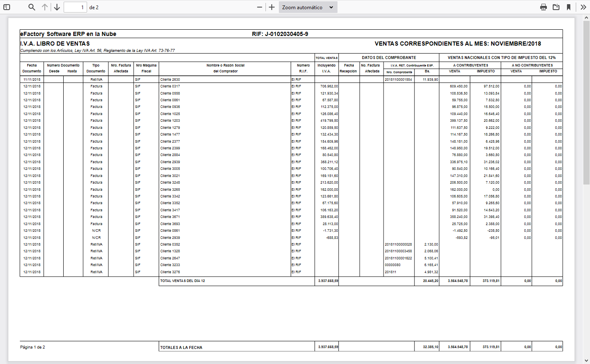Screen dimensions: 590x364
Task: Open the find-in-document search
Action: click(32, 7)
